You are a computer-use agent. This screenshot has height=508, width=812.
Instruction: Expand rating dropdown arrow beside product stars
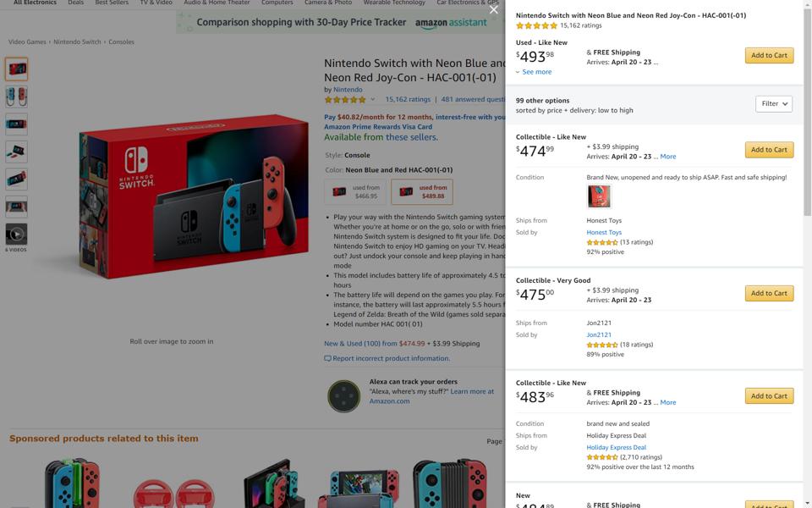[x=372, y=100]
